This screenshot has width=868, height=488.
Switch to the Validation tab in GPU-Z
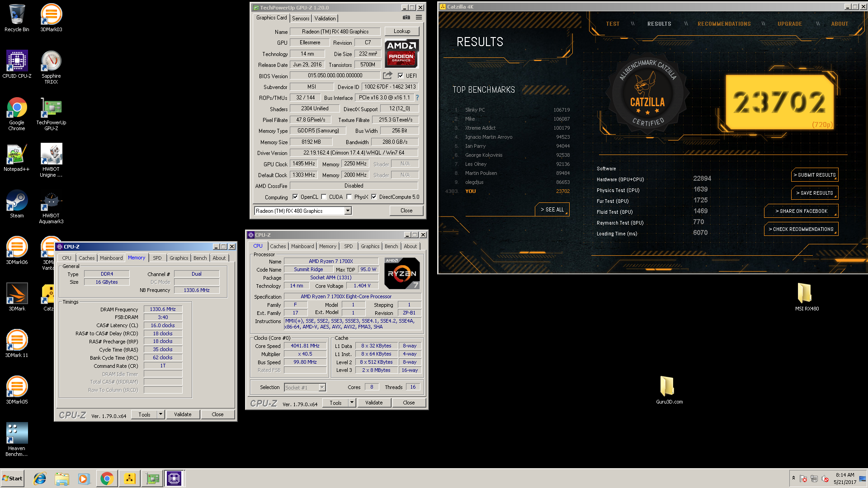click(325, 19)
